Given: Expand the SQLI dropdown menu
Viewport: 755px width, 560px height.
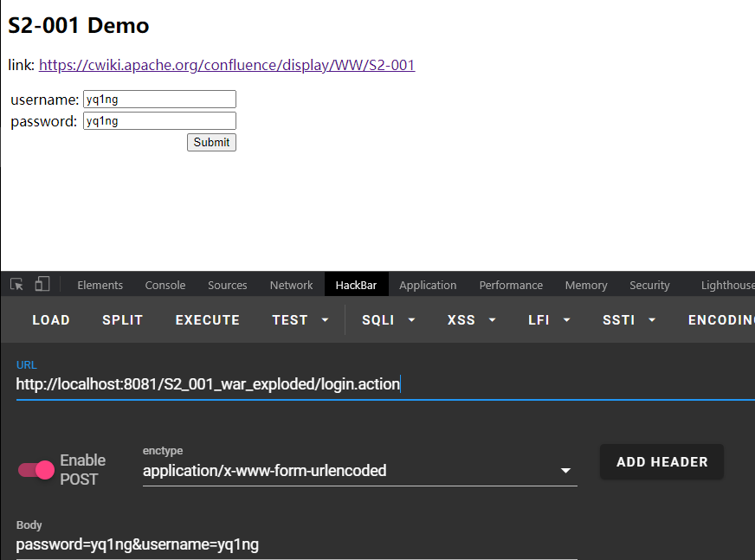Looking at the screenshot, I should pyautogui.click(x=388, y=319).
